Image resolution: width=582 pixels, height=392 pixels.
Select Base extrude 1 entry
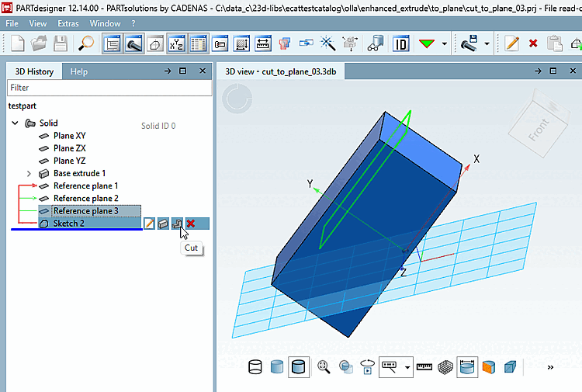tap(79, 173)
